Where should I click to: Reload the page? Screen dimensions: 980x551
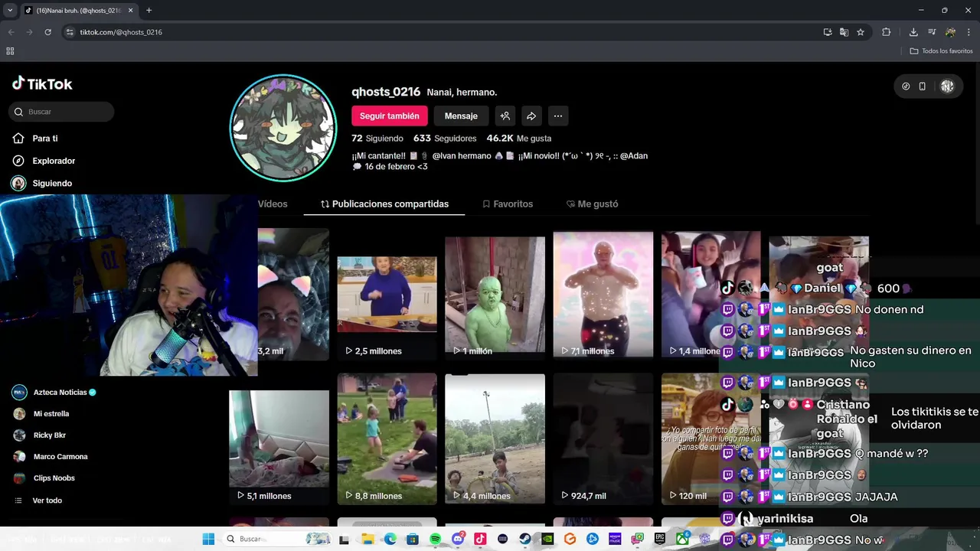click(x=47, y=32)
